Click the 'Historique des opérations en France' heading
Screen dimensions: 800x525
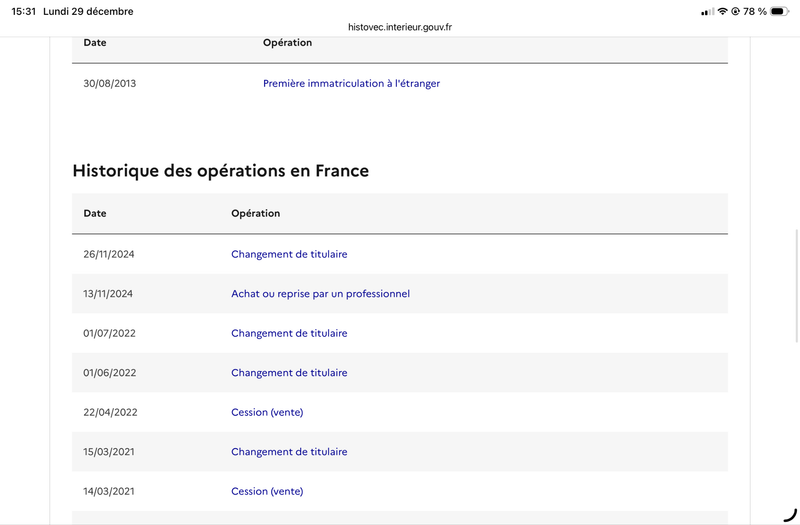(220, 171)
